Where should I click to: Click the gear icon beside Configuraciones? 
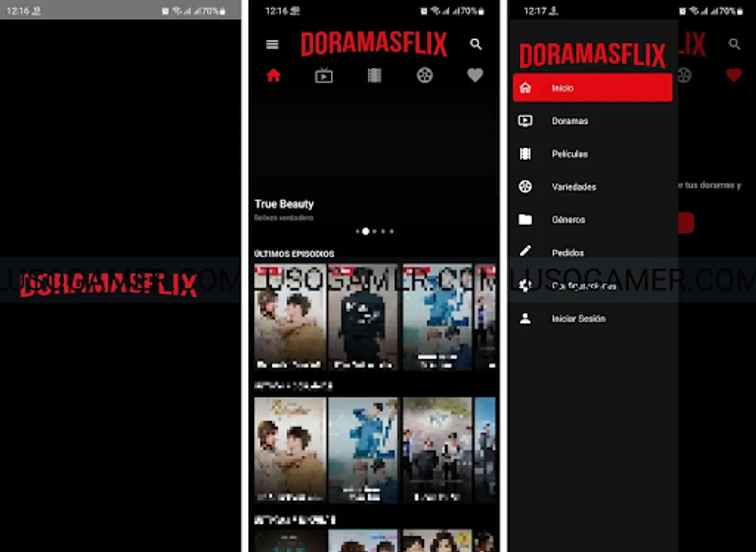click(525, 285)
